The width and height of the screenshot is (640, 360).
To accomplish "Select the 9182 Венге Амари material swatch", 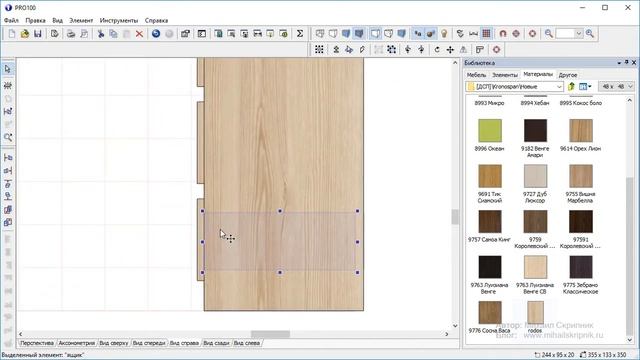I will (535, 131).
